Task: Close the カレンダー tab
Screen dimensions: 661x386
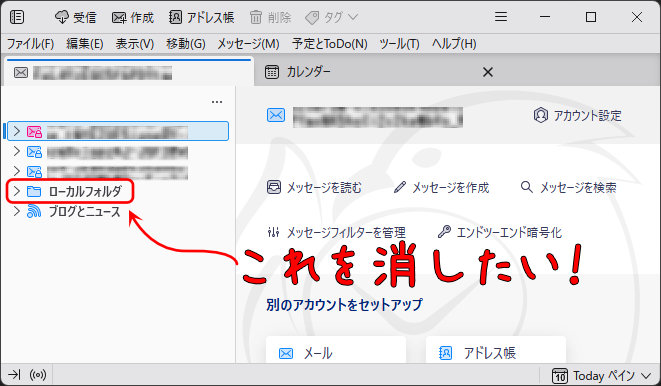Action: (x=488, y=72)
